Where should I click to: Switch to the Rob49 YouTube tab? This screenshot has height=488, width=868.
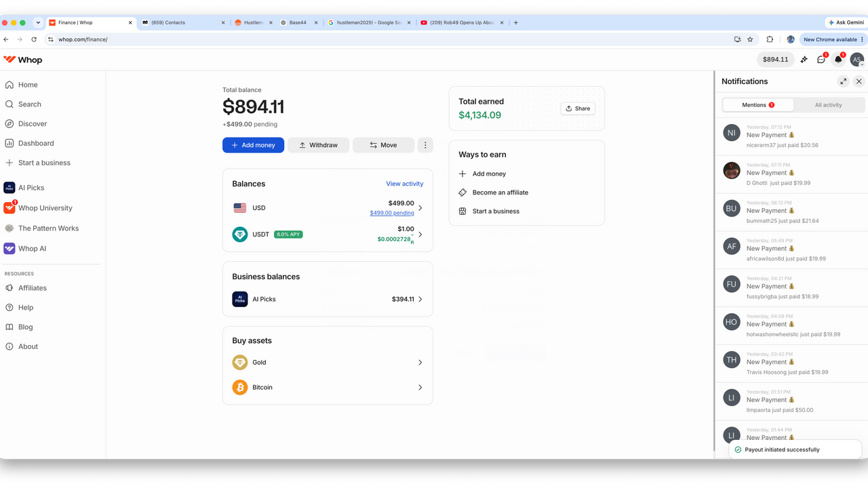[x=461, y=22]
